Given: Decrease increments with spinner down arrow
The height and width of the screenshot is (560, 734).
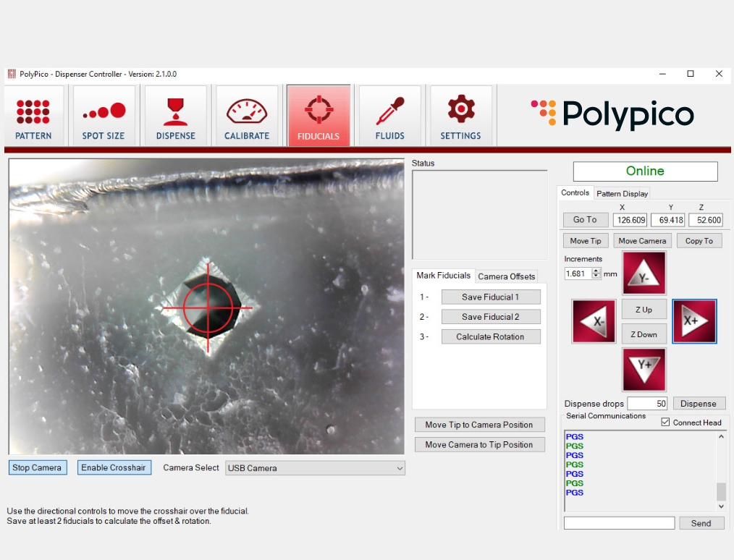Looking at the screenshot, I should (596, 276).
